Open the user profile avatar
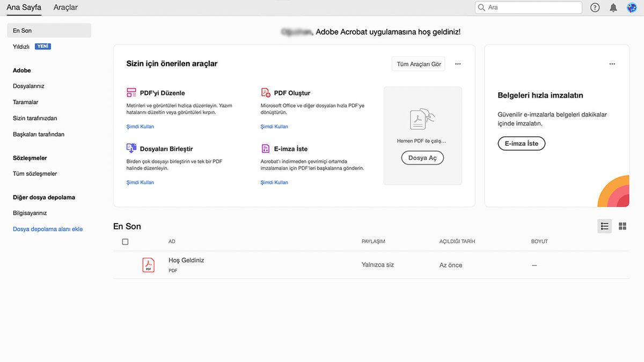This screenshot has height=362, width=644. [x=632, y=8]
